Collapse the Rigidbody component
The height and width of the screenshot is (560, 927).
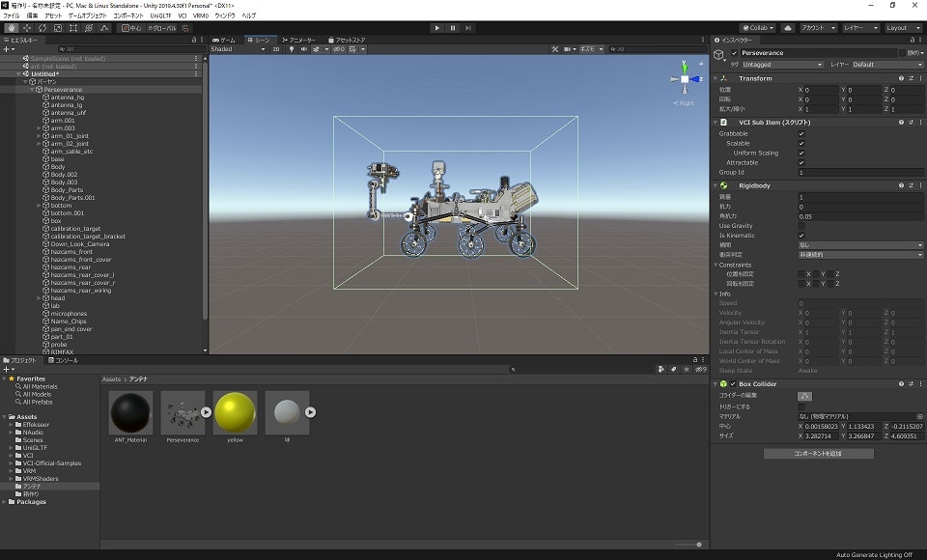coord(716,185)
